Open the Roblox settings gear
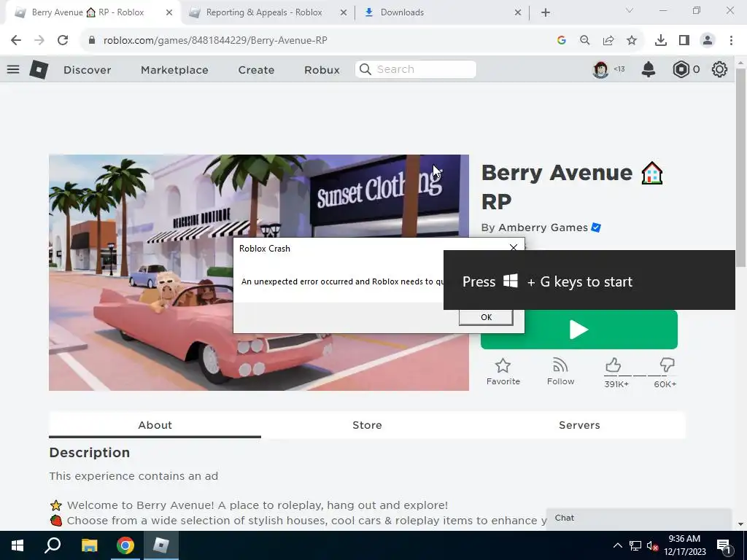The image size is (747, 560). 719,69
